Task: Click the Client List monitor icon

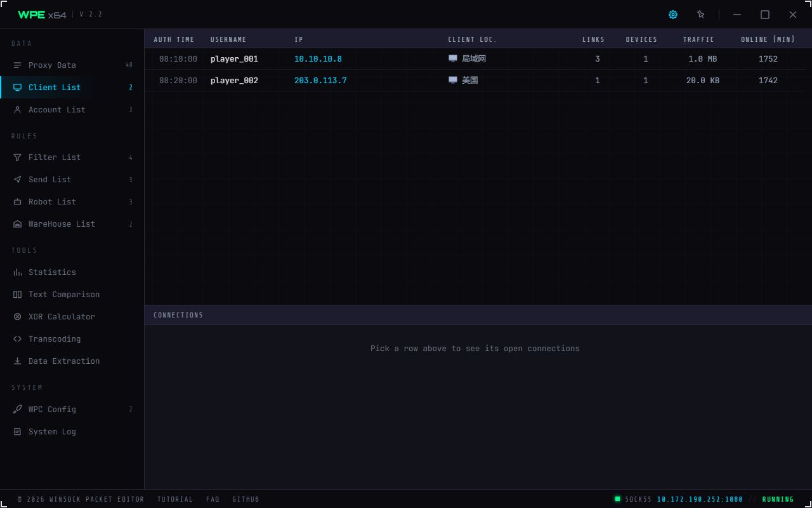Action: pyautogui.click(x=18, y=88)
